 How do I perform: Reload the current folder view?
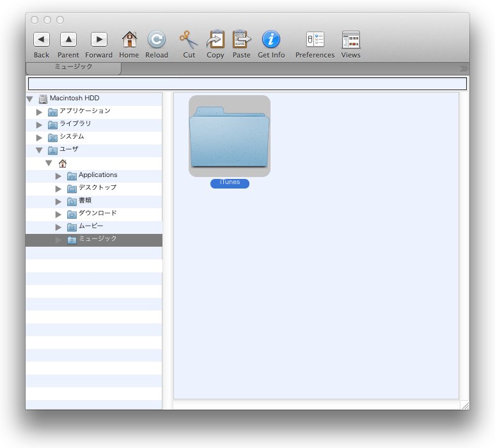coord(157,40)
